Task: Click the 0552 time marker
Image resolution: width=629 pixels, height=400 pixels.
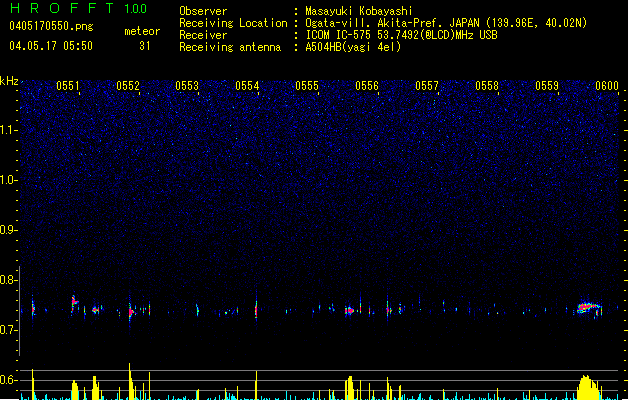Action: coord(128,86)
